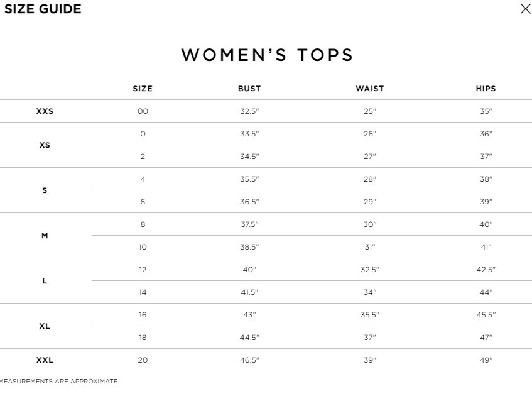532x396 pixels.
Task: Click numeric size 10 cell
Action: (x=143, y=247)
